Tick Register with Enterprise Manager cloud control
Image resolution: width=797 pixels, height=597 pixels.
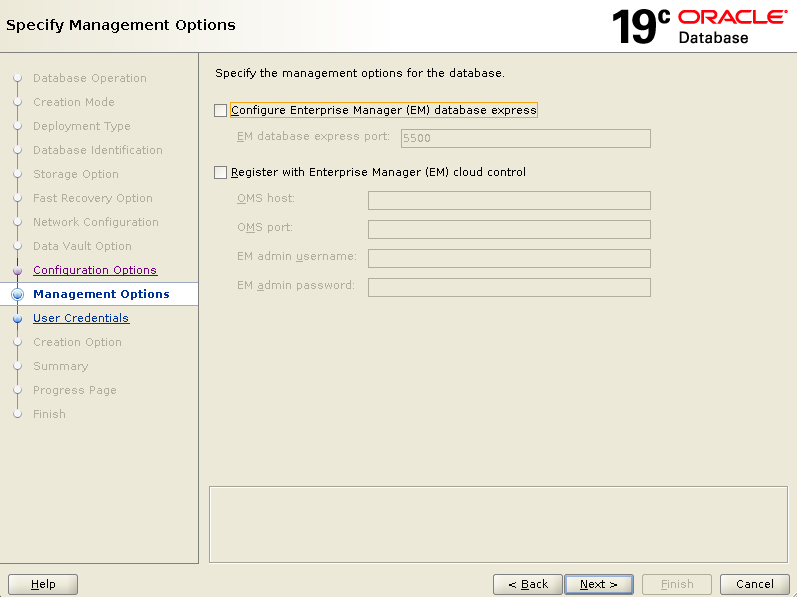tap(220, 172)
